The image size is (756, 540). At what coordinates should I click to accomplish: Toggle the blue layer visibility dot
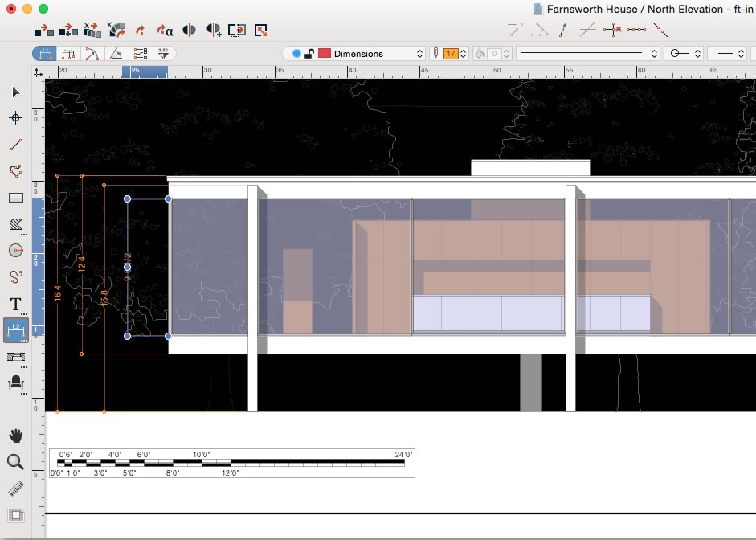[x=296, y=54]
